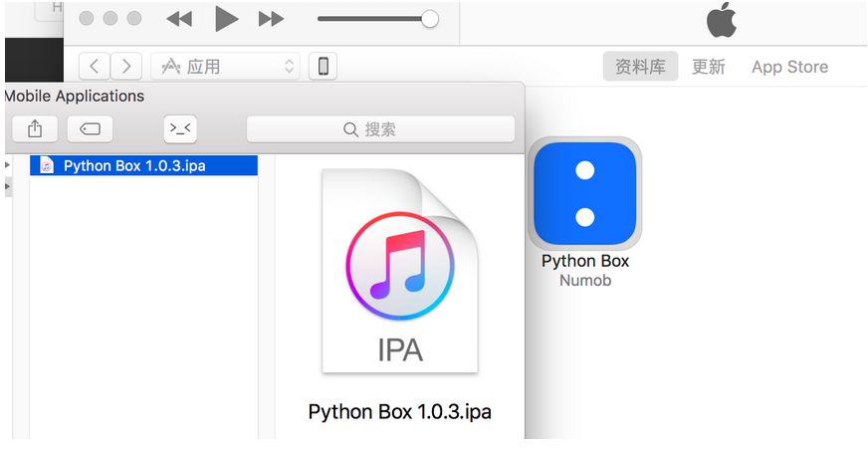Click the large IPA preview icon

(x=400, y=271)
